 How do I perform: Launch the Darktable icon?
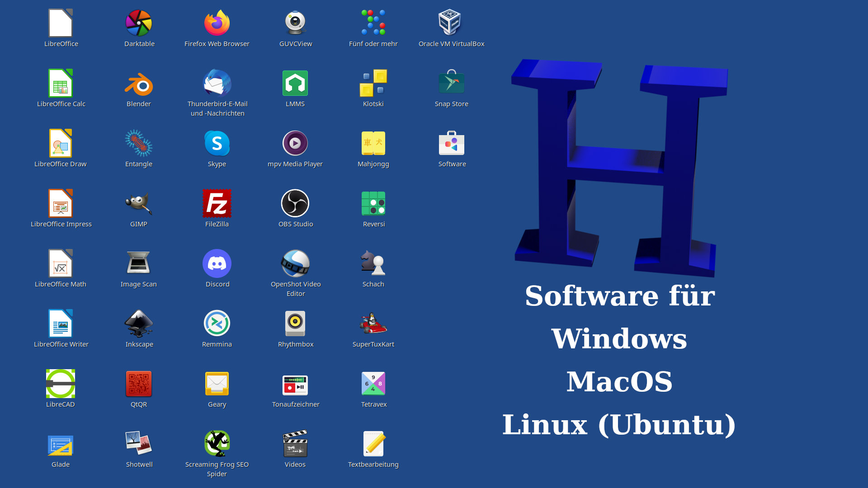click(x=139, y=23)
